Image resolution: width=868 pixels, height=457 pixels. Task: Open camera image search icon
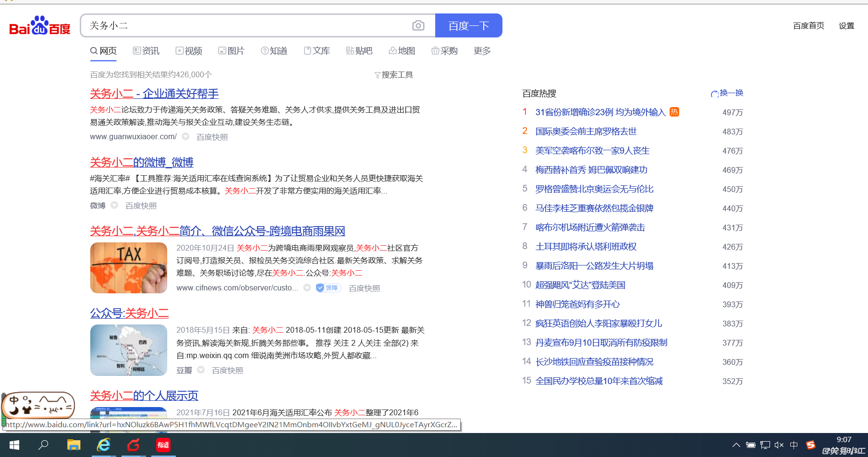coord(418,25)
